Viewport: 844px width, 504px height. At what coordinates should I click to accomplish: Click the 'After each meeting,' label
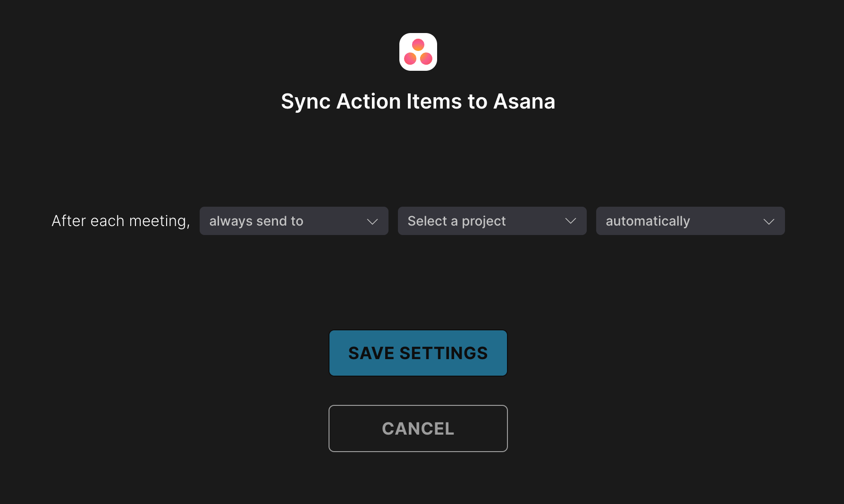pos(121,221)
